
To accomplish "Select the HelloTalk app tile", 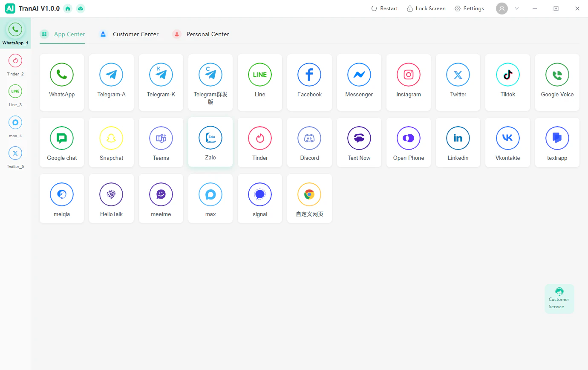I will point(111,198).
